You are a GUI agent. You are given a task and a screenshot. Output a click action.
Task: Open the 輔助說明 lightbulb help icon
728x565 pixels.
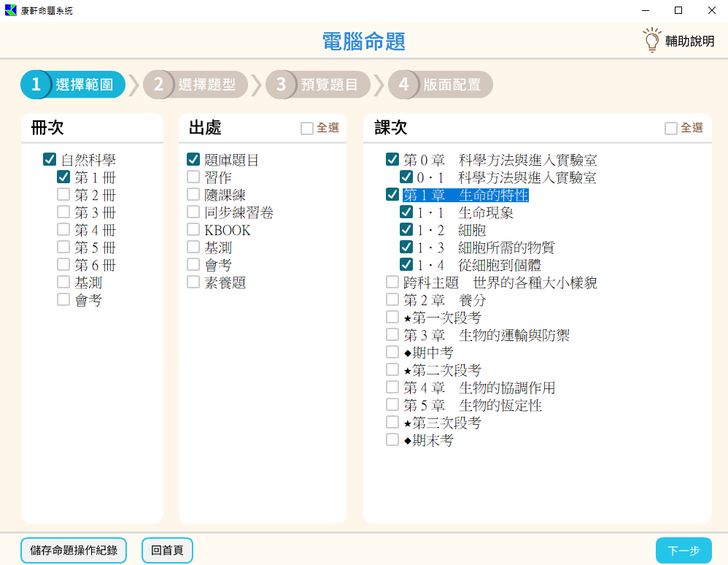pyautogui.click(x=651, y=40)
